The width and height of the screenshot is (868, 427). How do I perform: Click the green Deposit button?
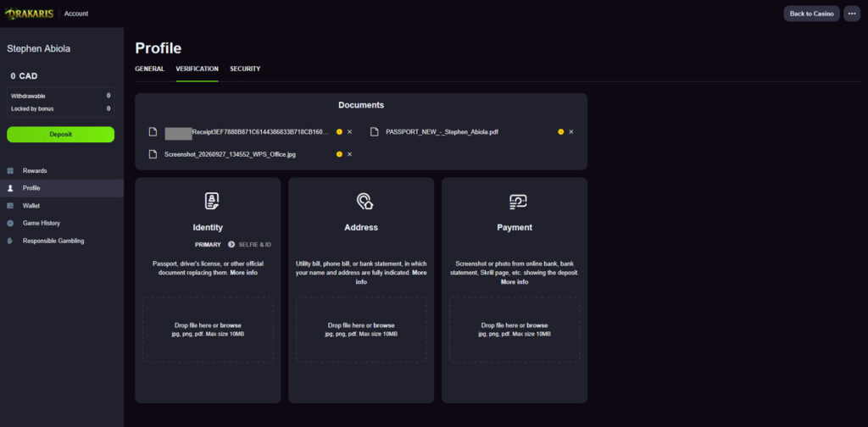click(x=61, y=135)
